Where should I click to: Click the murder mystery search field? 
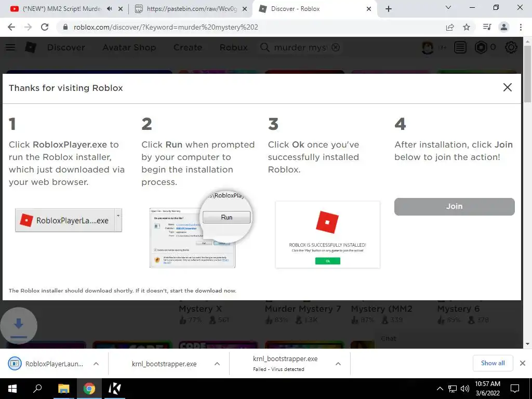pos(300,47)
